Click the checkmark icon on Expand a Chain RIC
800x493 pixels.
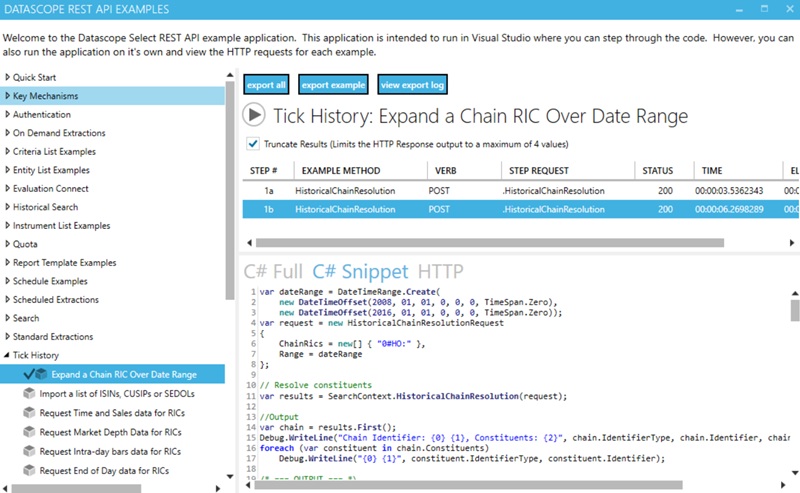point(28,374)
